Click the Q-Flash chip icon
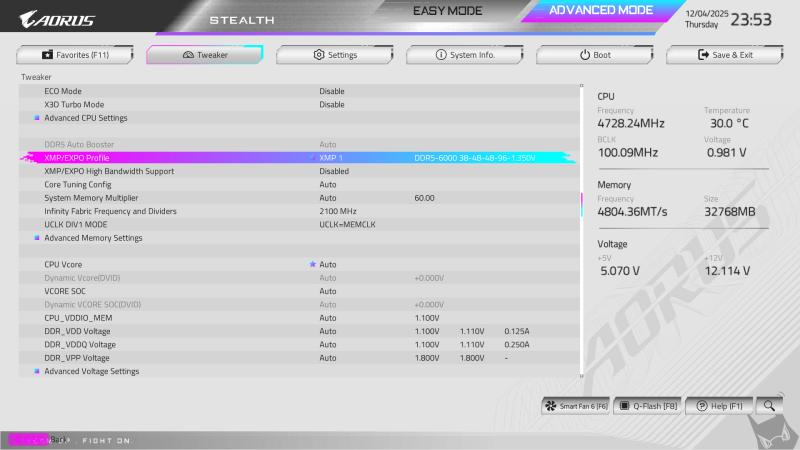Image resolution: width=800 pixels, height=450 pixels. click(x=624, y=406)
